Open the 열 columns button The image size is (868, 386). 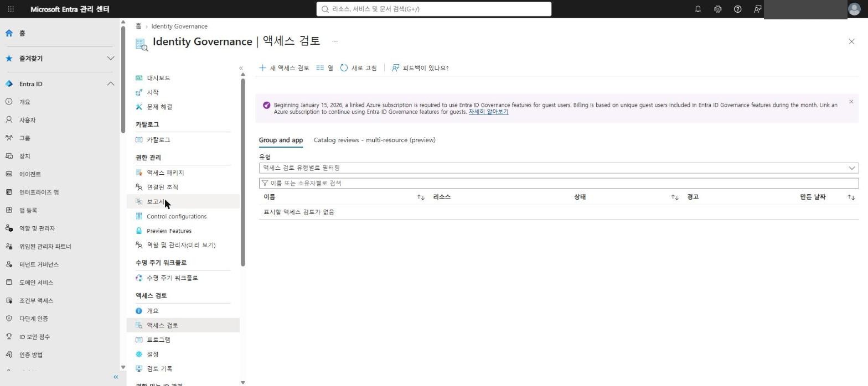tap(325, 68)
